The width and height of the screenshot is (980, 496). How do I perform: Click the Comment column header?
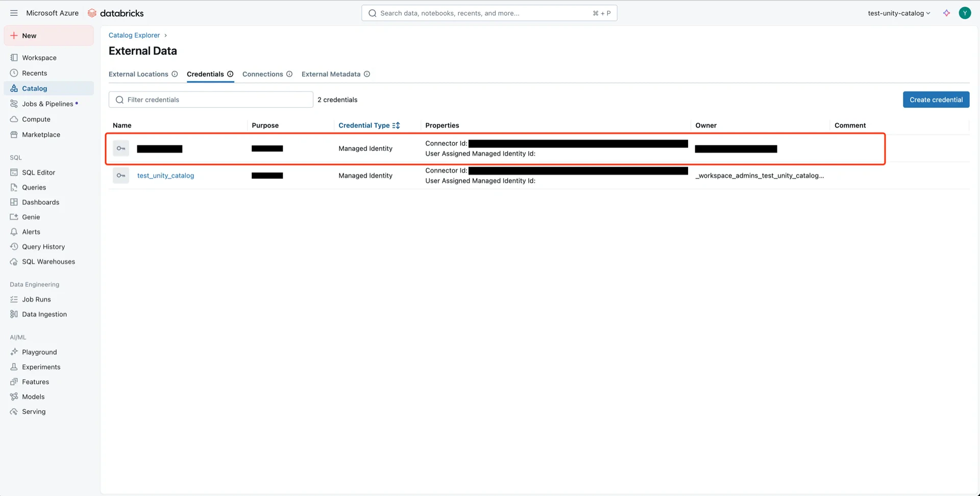tap(850, 125)
